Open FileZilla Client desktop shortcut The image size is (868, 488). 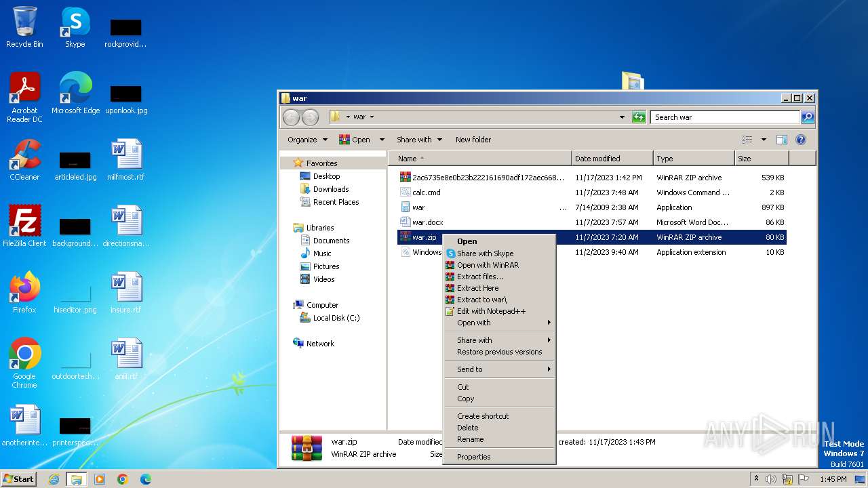(x=24, y=226)
